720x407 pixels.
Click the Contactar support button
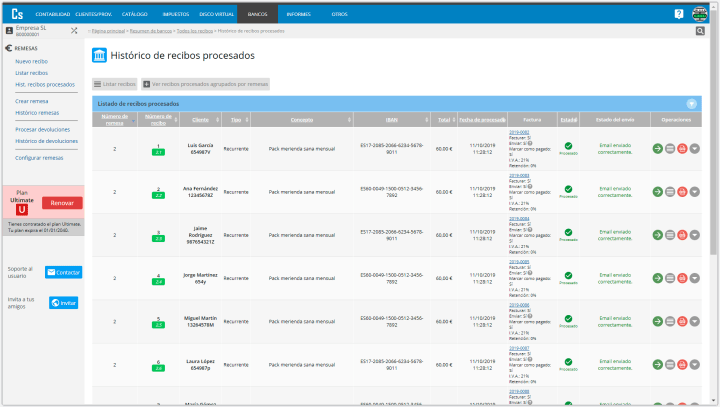(63, 272)
